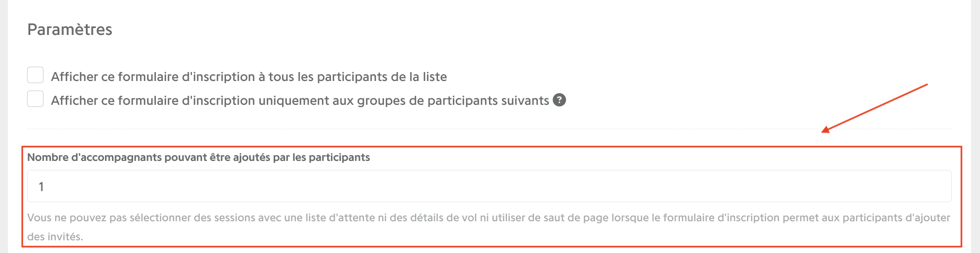Click label 'Afficher ce formulaire... tous les participants de la liste'

[x=249, y=77]
